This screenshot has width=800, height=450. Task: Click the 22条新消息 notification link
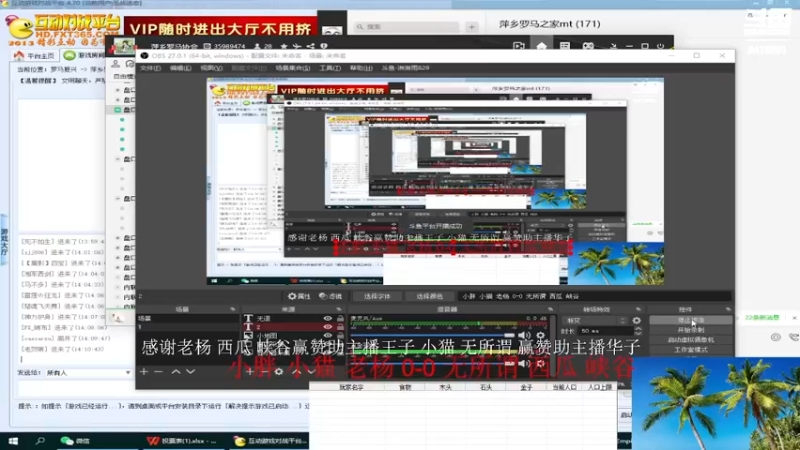[762, 317]
